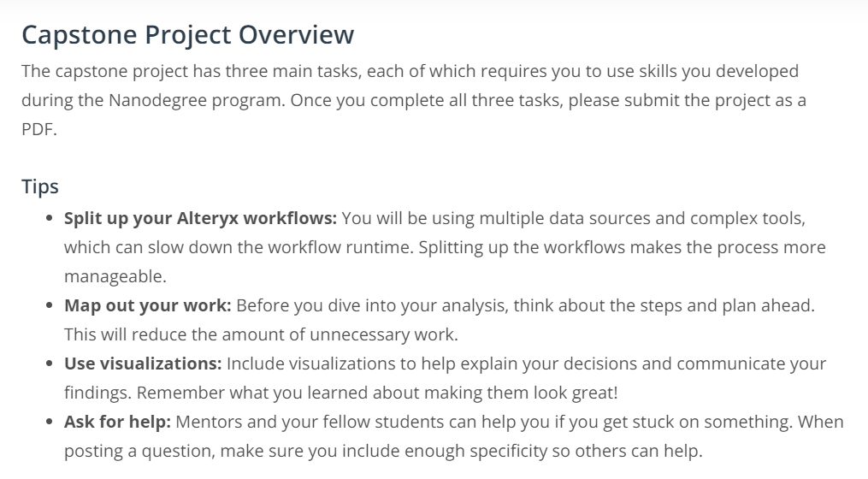The width and height of the screenshot is (868, 479).
Task: Click bold text 'Ask for help:'
Action: [x=118, y=422]
